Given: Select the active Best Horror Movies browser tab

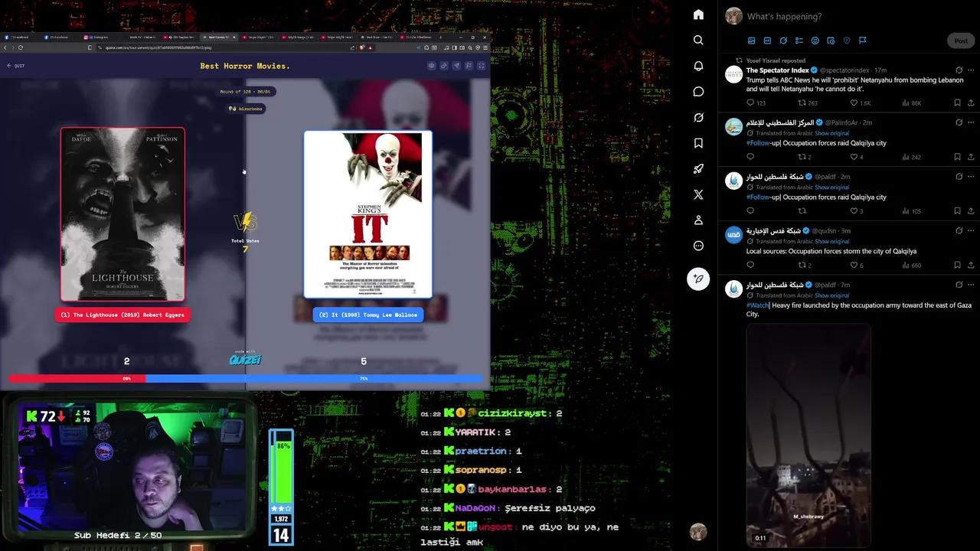Looking at the screenshot, I should (220, 37).
